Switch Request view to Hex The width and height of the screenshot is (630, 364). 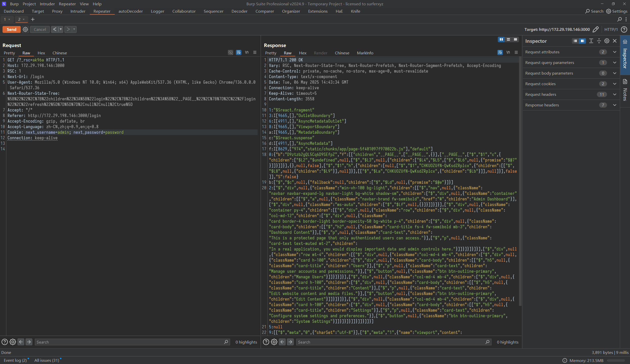point(41,53)
